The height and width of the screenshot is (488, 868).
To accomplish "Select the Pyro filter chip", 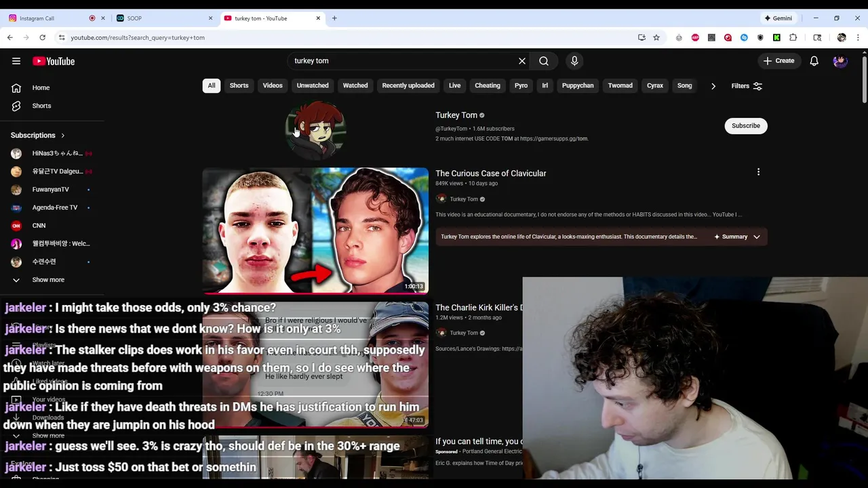I will point(521,85).
